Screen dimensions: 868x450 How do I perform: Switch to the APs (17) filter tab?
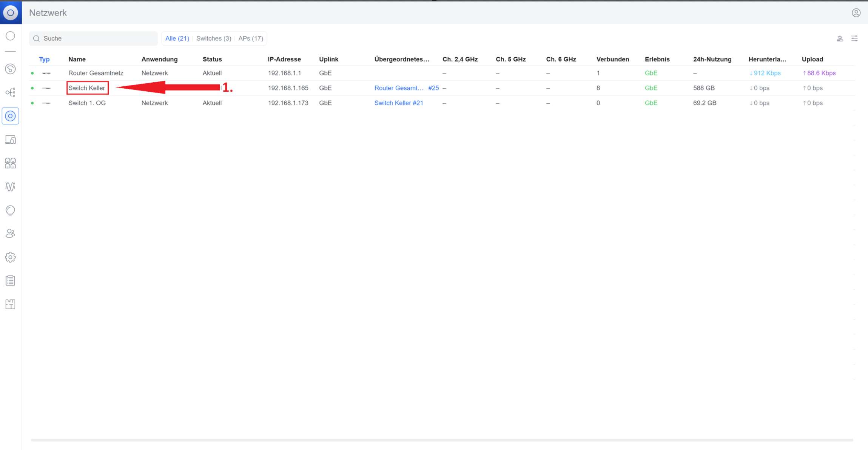pyautogui.click(x=251, y=38)
